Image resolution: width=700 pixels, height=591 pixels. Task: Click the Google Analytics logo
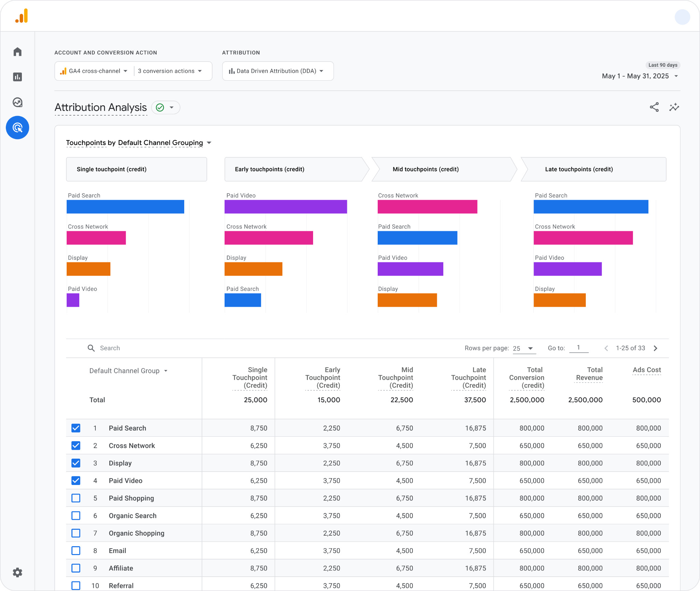pyautogui.click(x=22, y=16)
